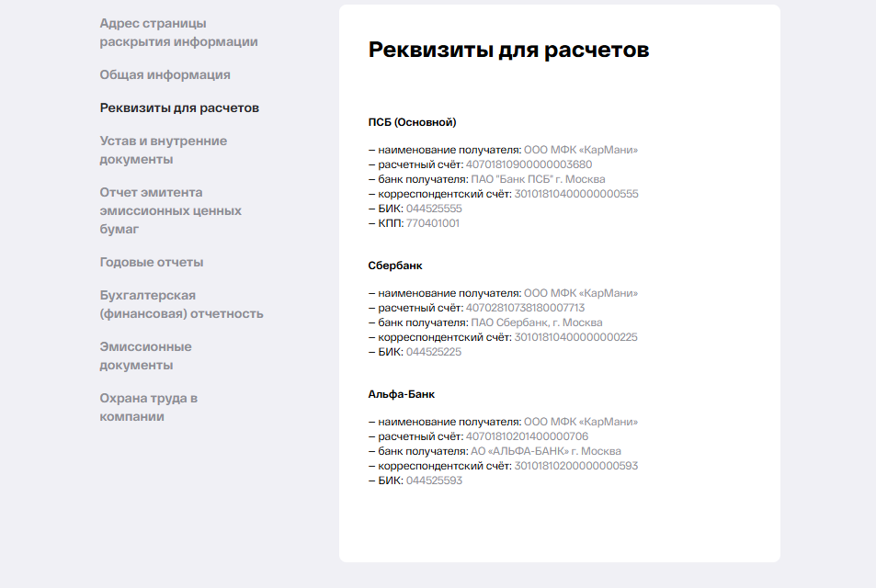Click АО «АЛЬФА-БАНК» г. Москва text
876x588 pixels.
click(x=546, y=451)
